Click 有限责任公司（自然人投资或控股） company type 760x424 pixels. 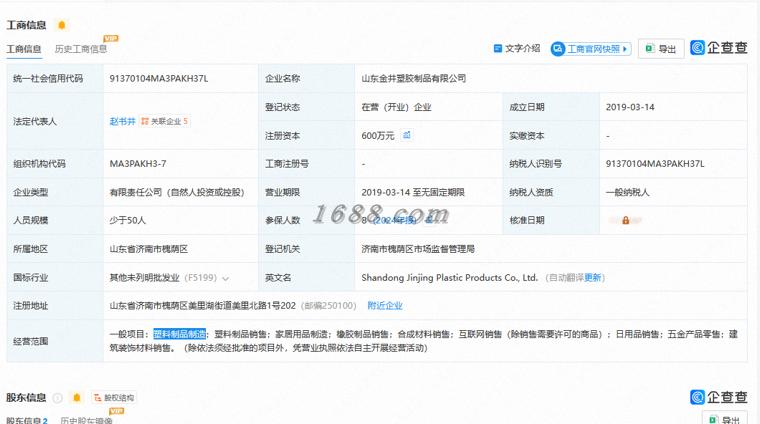tap(177, 192)
